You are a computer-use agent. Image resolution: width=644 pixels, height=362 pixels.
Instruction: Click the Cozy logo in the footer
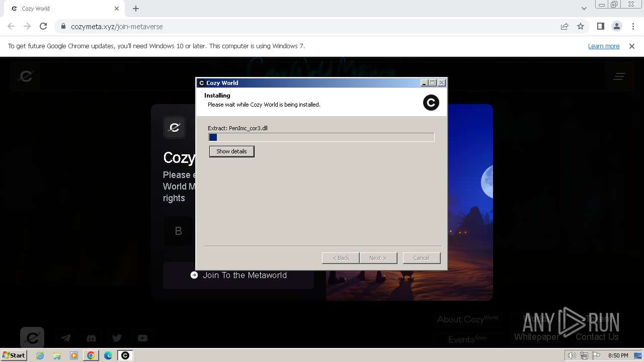(32, 338)
